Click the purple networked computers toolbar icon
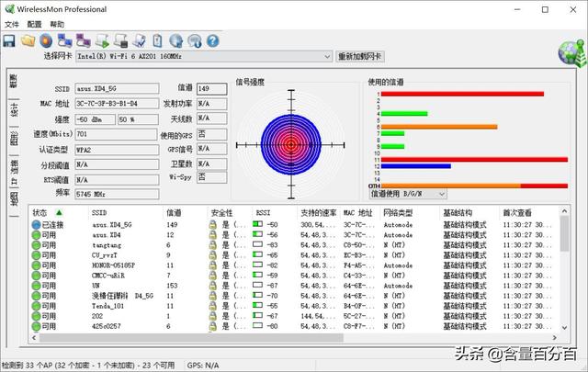This screenshot has height=372, width=588. tap(84, 40)
